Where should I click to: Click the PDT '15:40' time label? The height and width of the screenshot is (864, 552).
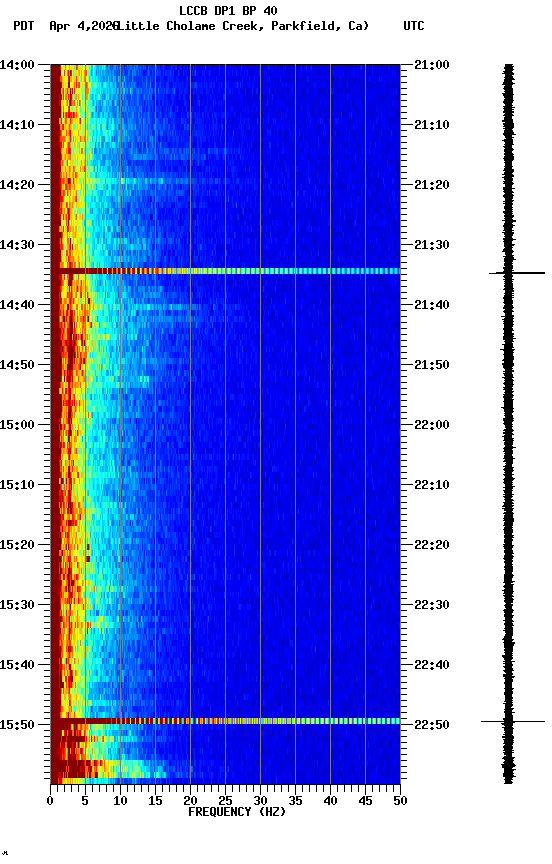point(17,665)
